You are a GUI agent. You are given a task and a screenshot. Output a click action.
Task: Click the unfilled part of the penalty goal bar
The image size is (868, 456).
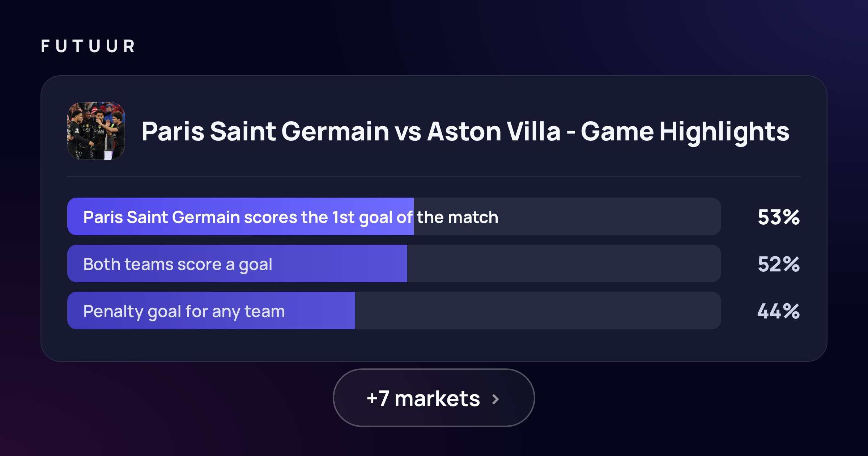tap(538, 311)
